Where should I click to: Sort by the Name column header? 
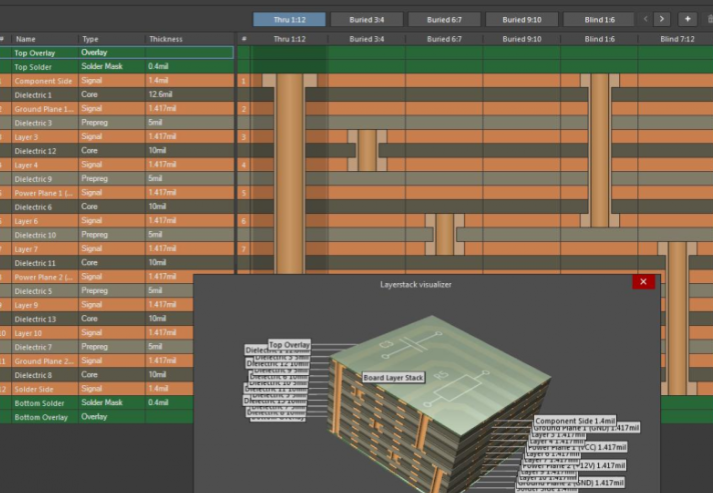point(26,39)
